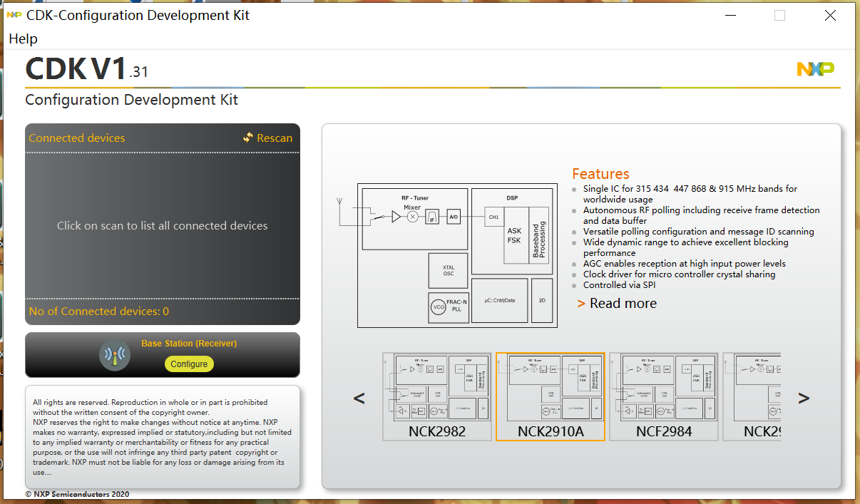The height and width of the screenshot is (504, 860).
Task: Minimize the CDK window
Action: [x=730, y=15]
